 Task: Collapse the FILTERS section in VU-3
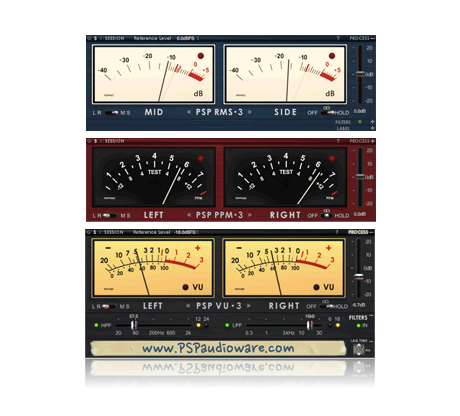click(x=371, y=316)
